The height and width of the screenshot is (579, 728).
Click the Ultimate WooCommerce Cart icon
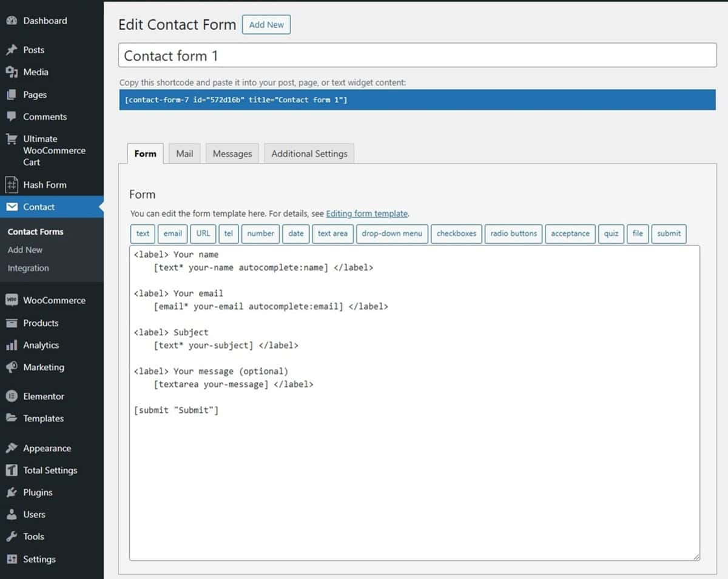[12, 139]
